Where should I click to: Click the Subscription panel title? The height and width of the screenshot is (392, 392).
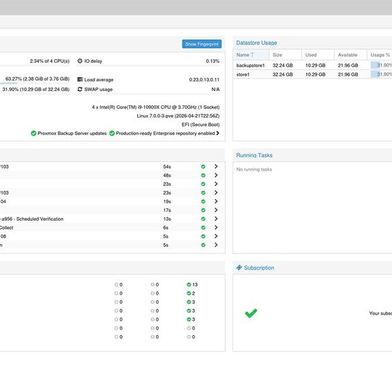coord(259,268)
